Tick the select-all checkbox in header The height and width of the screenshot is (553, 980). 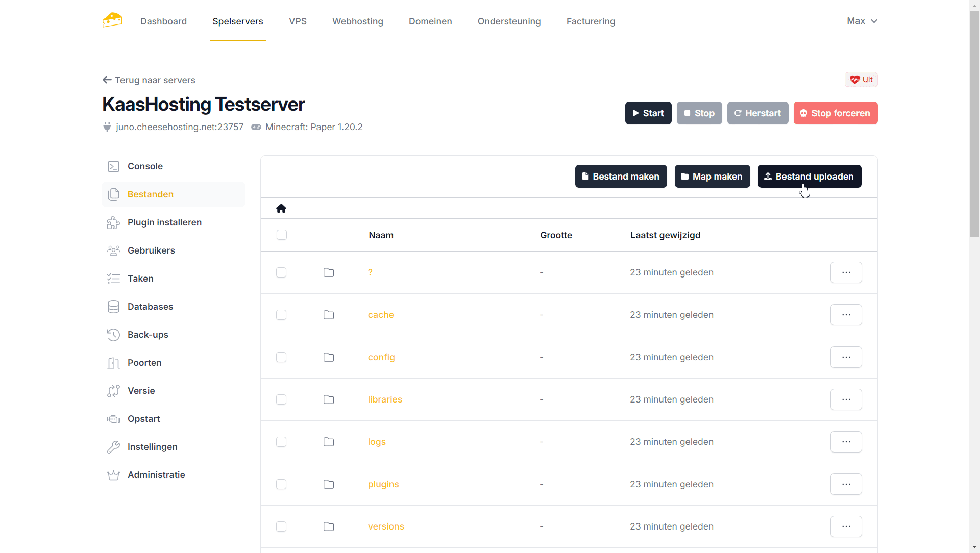click(x=282, y=235)
